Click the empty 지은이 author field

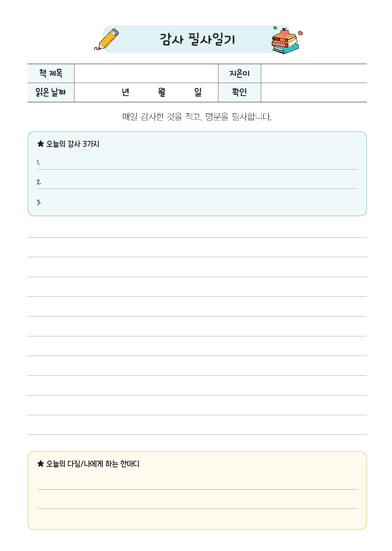coord(313,73)
